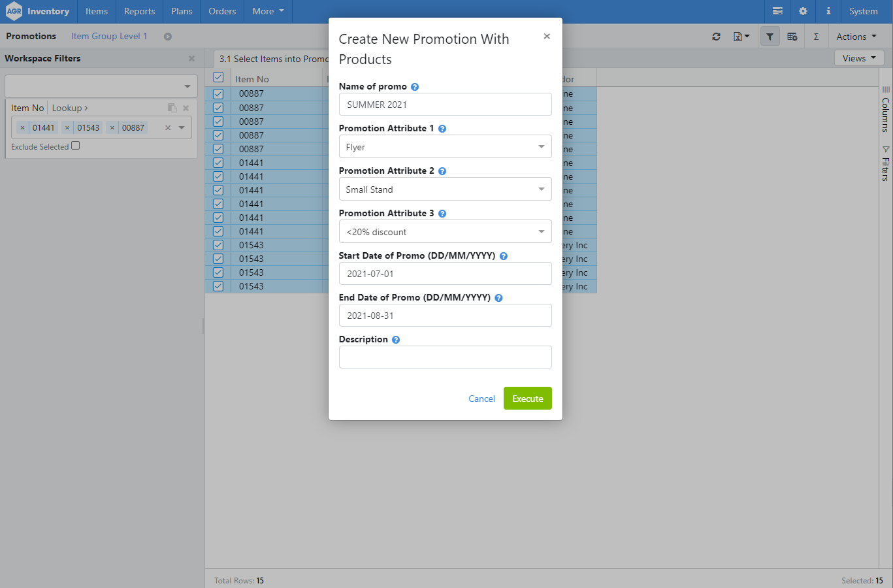
Task: Open the Promotion Attribute 1 dropdown showing Flyer
Action: [x=445, y=147]
